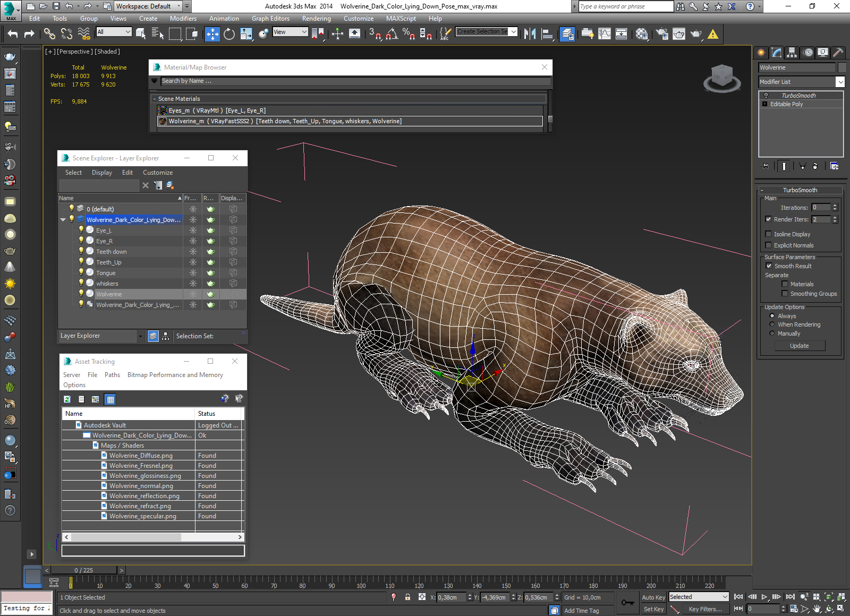Open Customize menu in Scene Explorer

[x=158, y=173]
